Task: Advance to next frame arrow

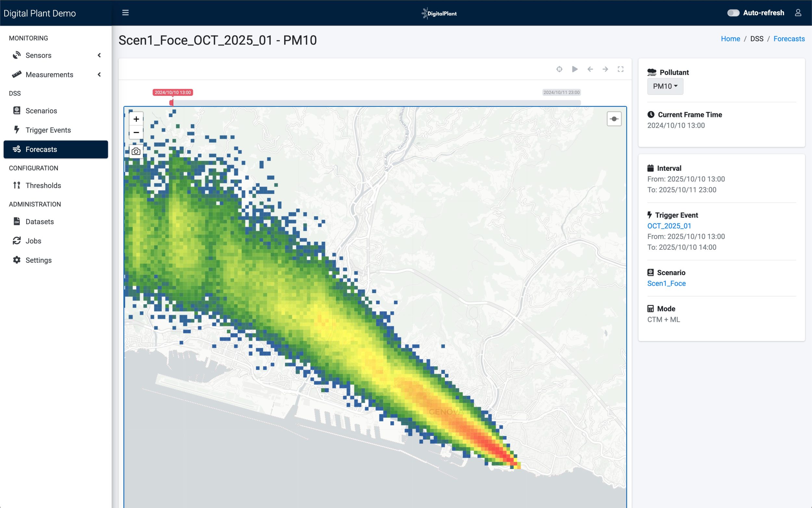Action: coord(605,69)
